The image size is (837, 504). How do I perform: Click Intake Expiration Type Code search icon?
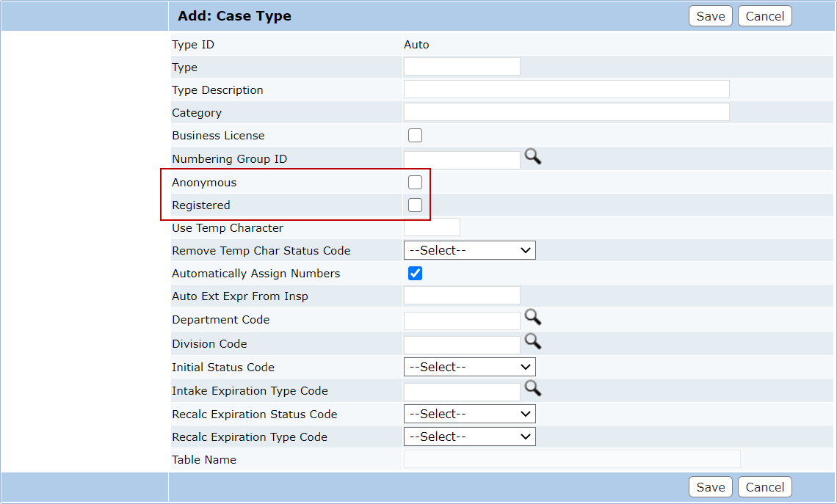[532, 389]
